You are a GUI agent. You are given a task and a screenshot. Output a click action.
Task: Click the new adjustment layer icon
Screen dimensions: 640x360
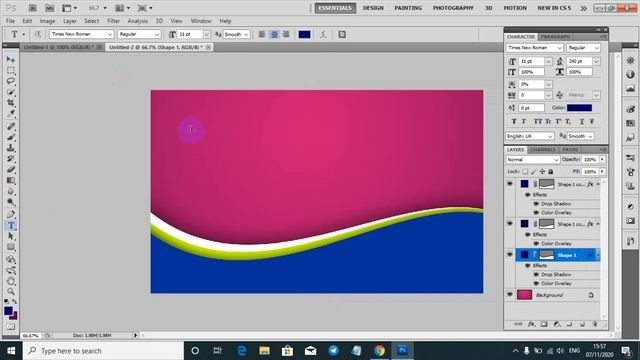pos(557,324)
